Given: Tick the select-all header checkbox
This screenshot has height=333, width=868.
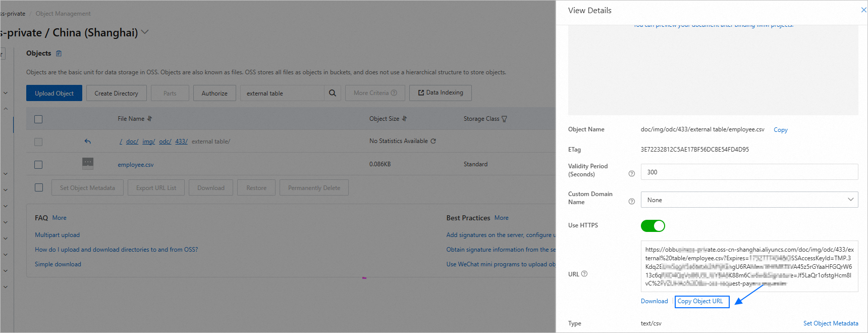Looking at the screenshot, I should (x=38, y=119).
